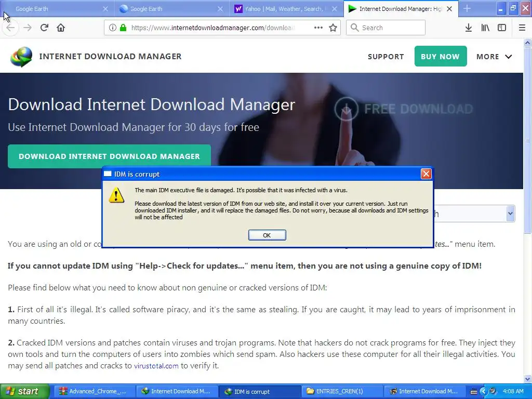Select the Internet Download Manager browser tab
Viewport: 532px width, 399px height.
[401, 9]
